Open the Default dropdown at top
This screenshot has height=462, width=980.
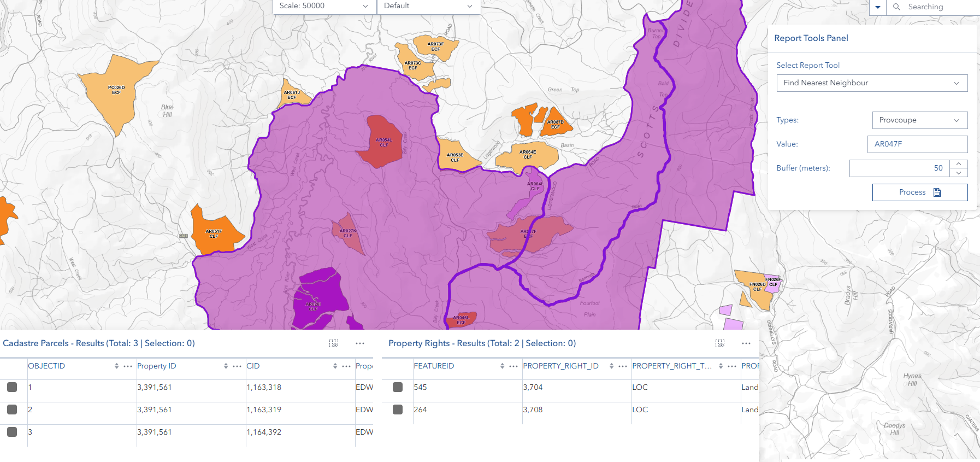click(x=428, y=6)
